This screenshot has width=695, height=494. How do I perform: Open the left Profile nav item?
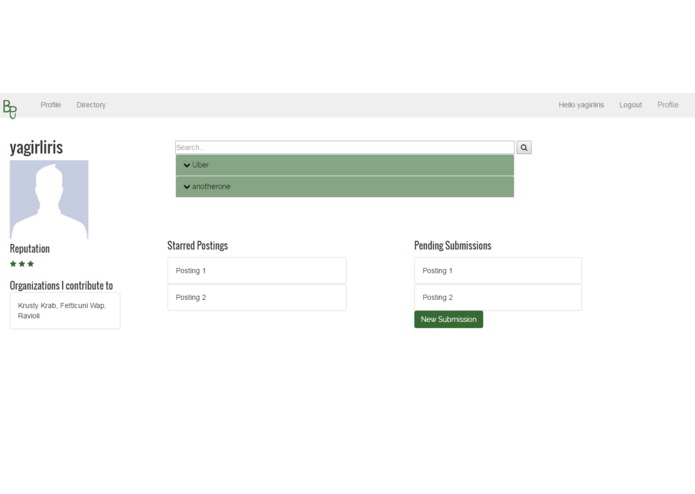click(x=51, y=105)
